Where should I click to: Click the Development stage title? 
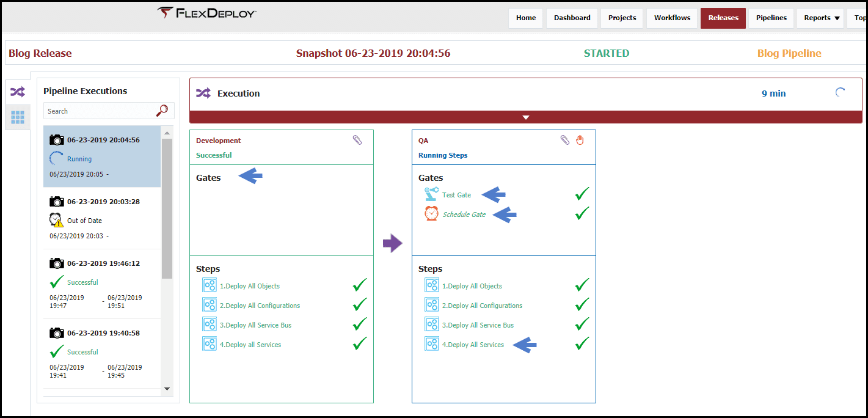click(219, 141)
